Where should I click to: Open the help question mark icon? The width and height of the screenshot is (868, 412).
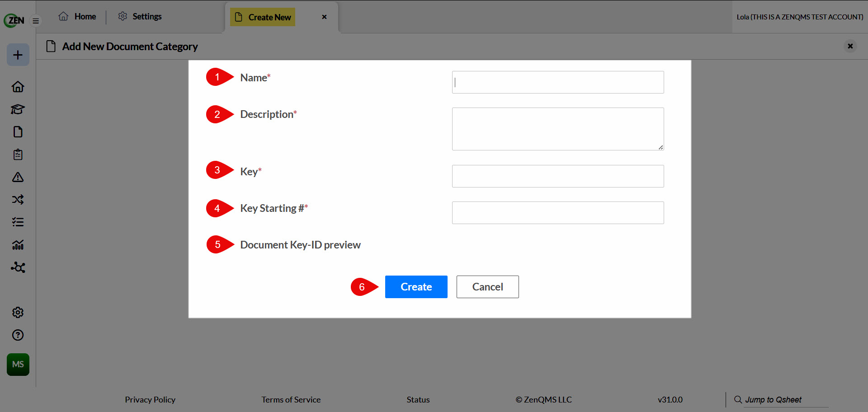18,335
